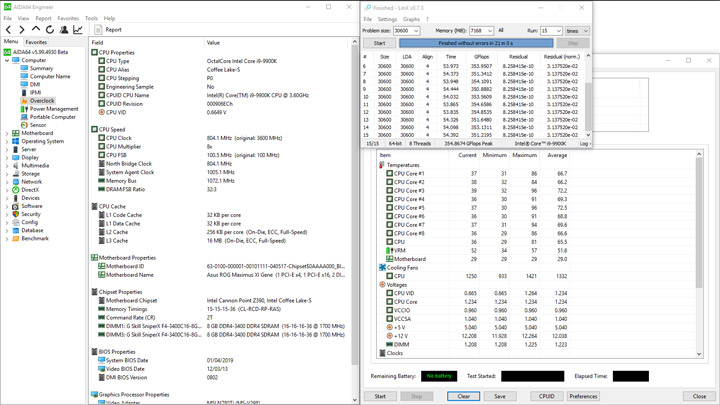This screenshot has width=720, height=405.
Task: Toggle CPU Core #8 temperature checkbox
Action: click(389, 233)
